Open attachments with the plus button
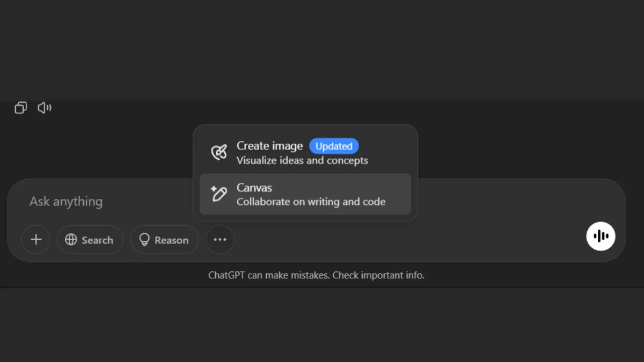Image resolution: width=644 pixels, height=362 pixels. [x=36, y=240]
